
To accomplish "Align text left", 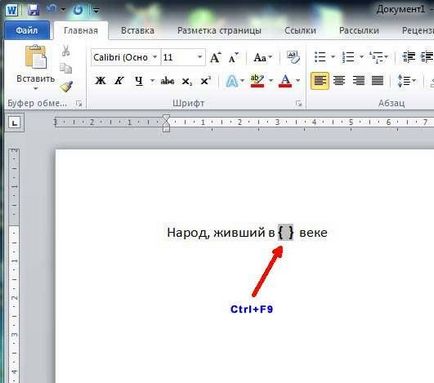I will 320,81.
